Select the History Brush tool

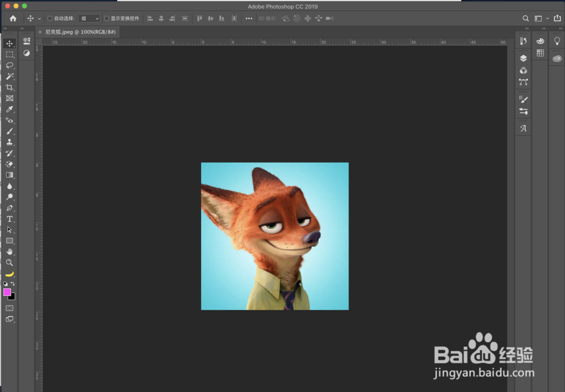tap(10, 153)
